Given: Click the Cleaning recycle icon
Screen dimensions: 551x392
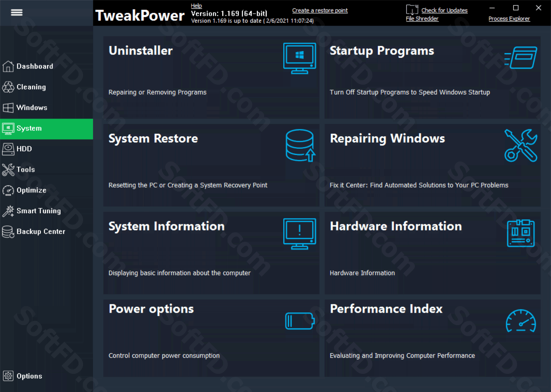Looking at the screenshot, I should pyautogui.click(x=8, y=87).
